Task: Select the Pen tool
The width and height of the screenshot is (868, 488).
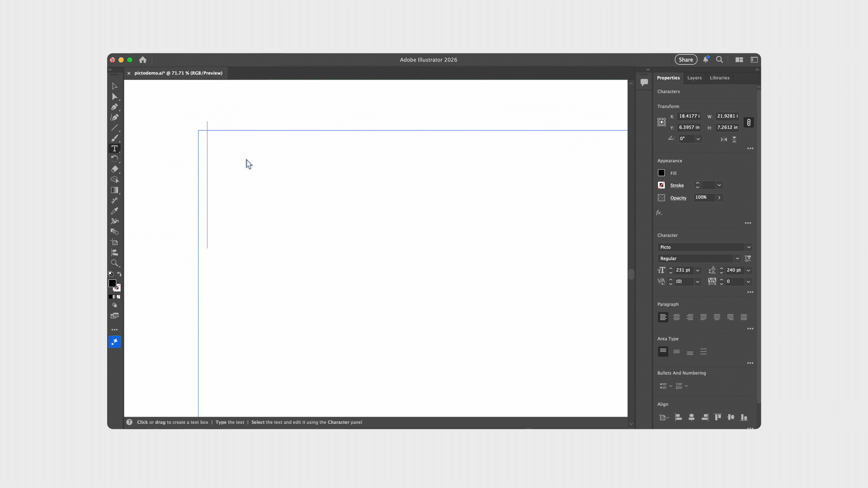Action: click(x=114, y=107)
